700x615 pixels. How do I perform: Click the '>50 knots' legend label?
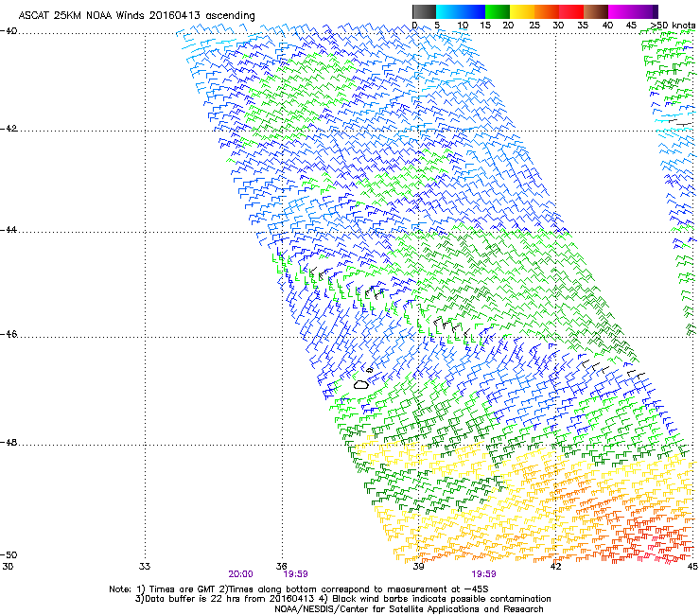[673, 25]
